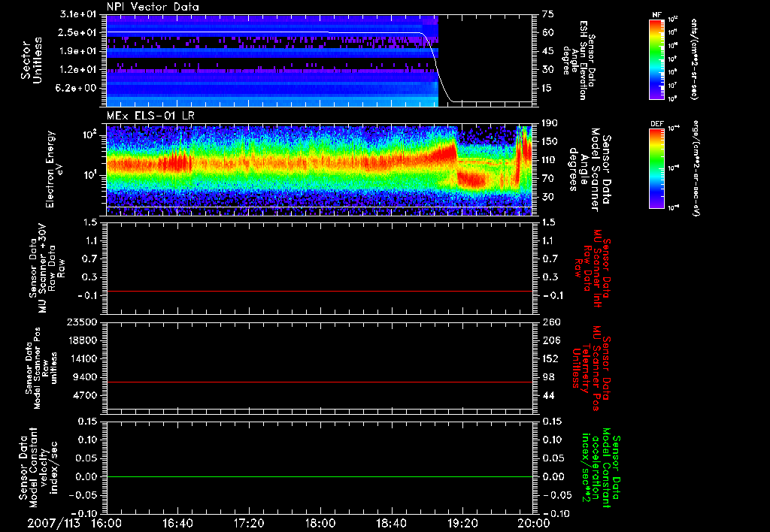Click the '45' sun elevation angle tick
This screenshot has width=770, height=532.
[548, 51]
